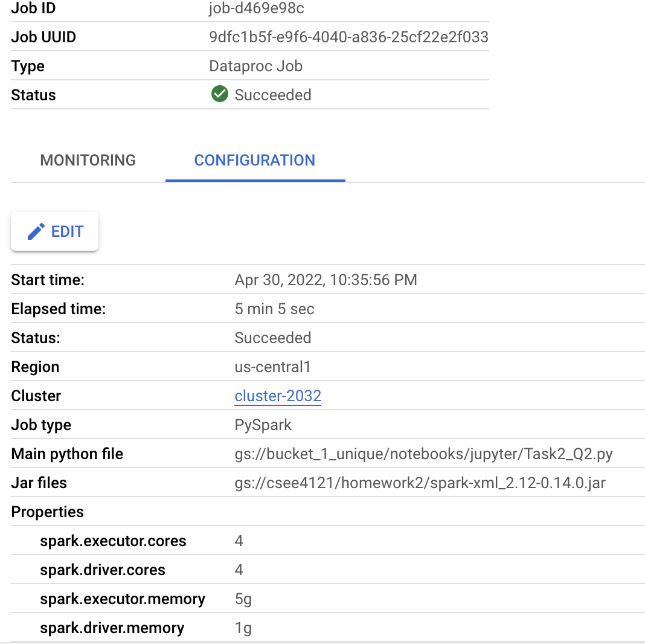645x644 pixels.
Task: Click the Job ID label
Action: 33,8
